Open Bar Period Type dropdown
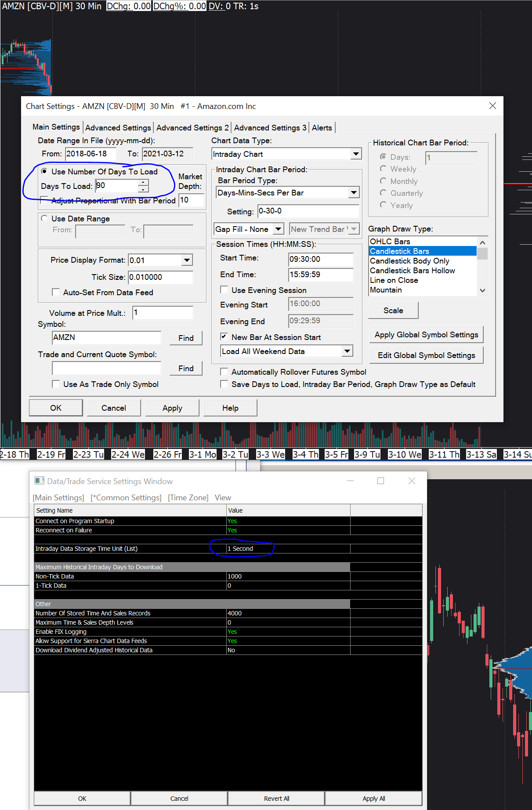532x810 pixels. coord(354,192)
